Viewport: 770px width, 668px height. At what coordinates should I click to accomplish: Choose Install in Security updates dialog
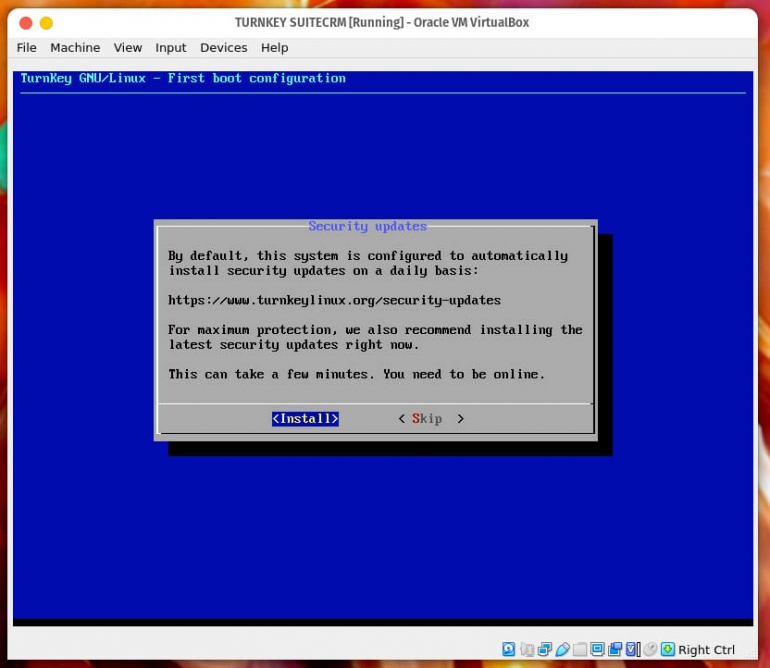click(305, 418)
